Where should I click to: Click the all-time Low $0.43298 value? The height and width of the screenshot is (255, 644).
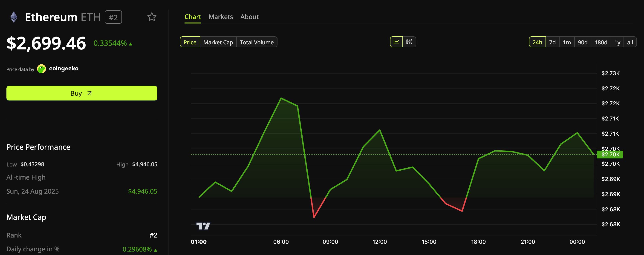[32, 164]
